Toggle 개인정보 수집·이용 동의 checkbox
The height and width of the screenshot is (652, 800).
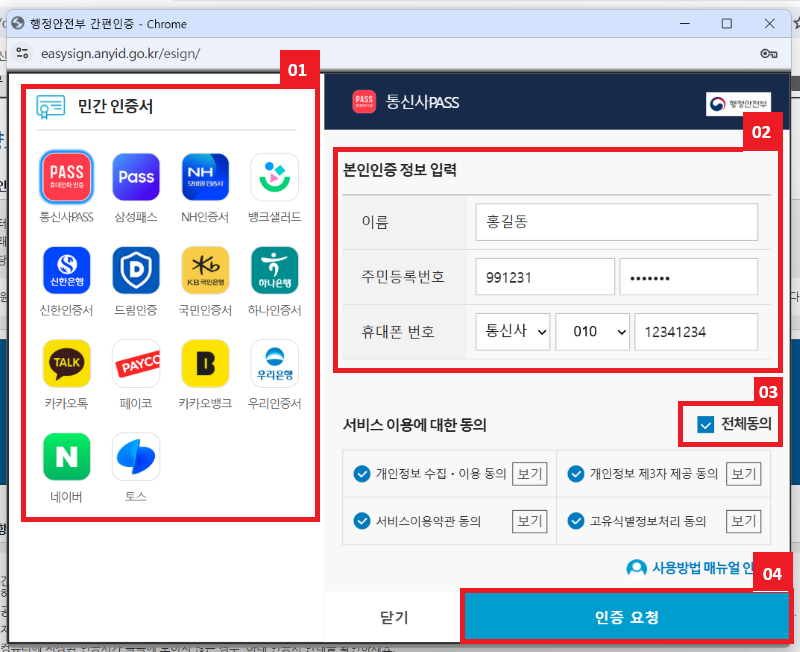[362, 474]
